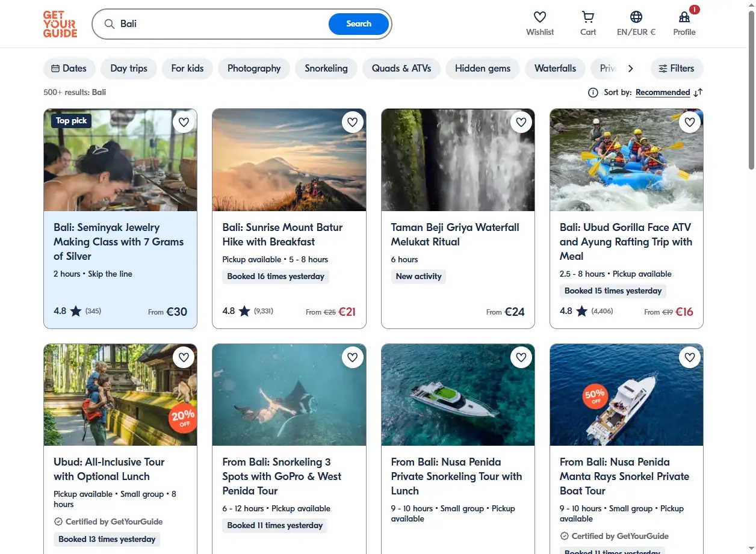Open the EN/EUR € language globe
The width and height of the screenshot is (756, 554).
[636, 17]
